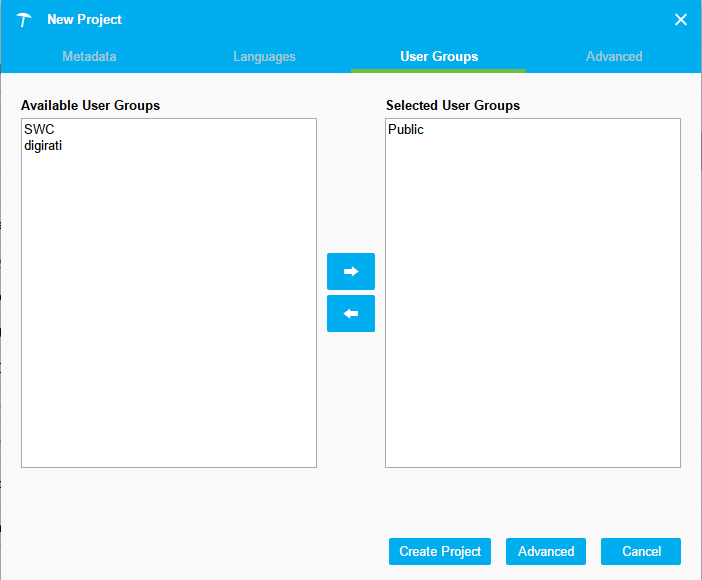Click empty space in Selected User Groups list
Viewport: 702px width, 580px height.
click(x=532, y=320)
